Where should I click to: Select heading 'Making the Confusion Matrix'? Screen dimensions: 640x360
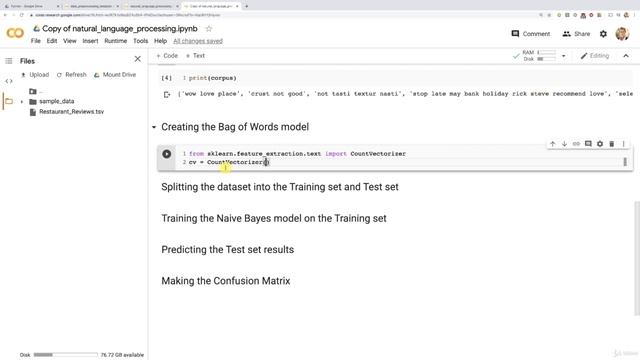(226, 281)
